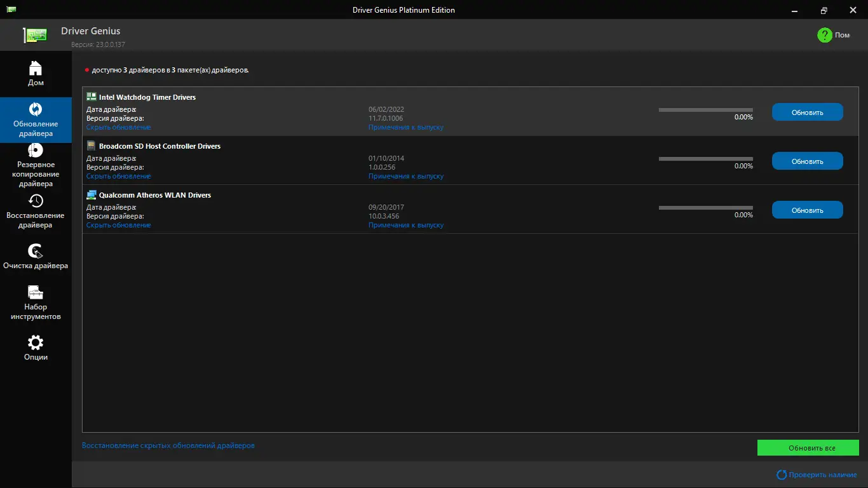The width and height of the screenshot is (868, 488).
Task: Click the driver version 1.0.0.256
Action: [382, 167]
